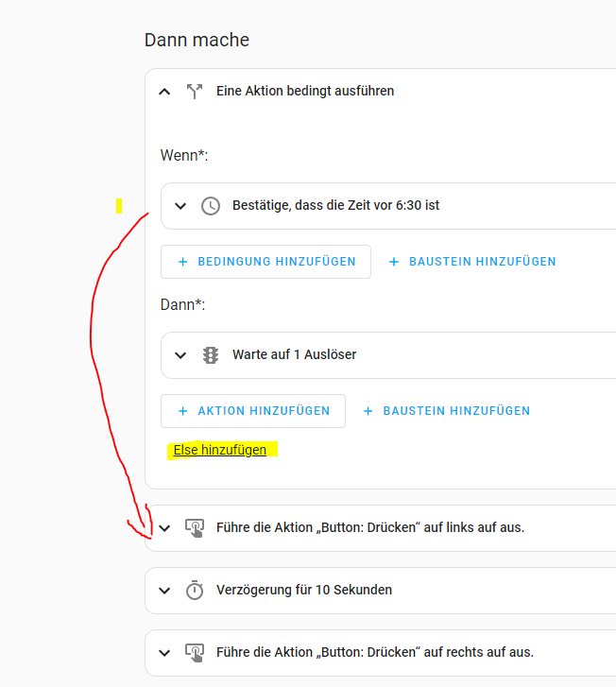Click the button-press icon for the links action
Screen dimensions: 616x687
click(195, 528)
